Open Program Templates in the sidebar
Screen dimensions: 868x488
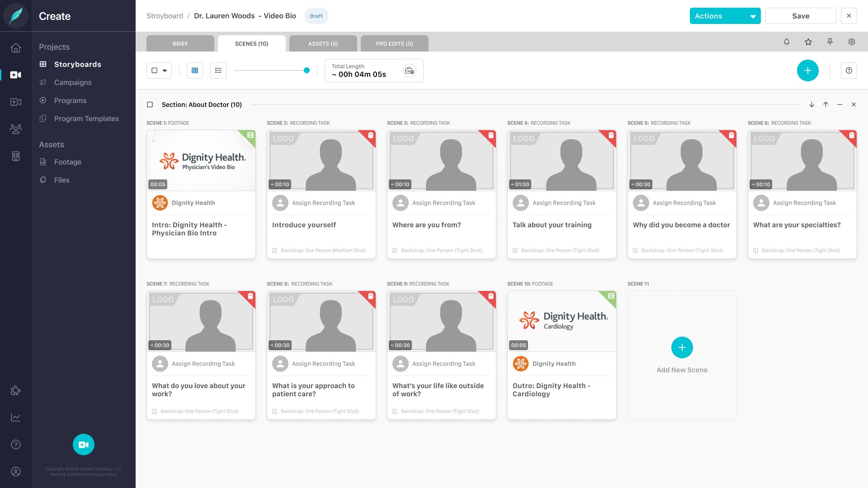click(x=86, y=118)
